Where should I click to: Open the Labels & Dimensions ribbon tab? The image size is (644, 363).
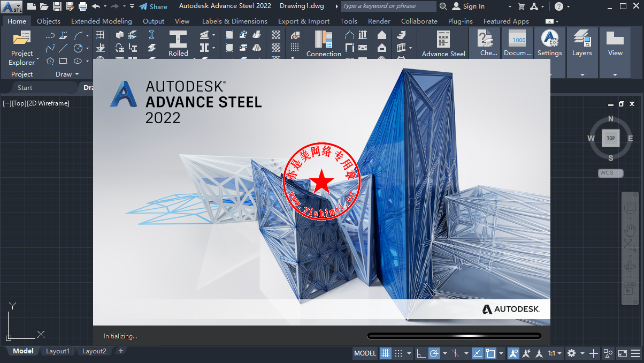pyautogui.click(x=235, y=21)
